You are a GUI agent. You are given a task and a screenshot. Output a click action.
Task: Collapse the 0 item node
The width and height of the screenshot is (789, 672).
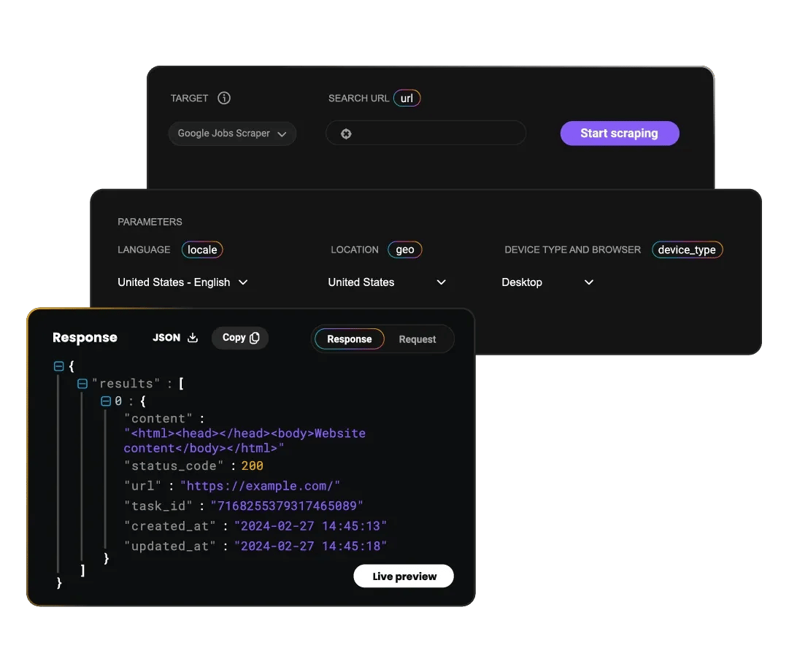click(106, 401)
